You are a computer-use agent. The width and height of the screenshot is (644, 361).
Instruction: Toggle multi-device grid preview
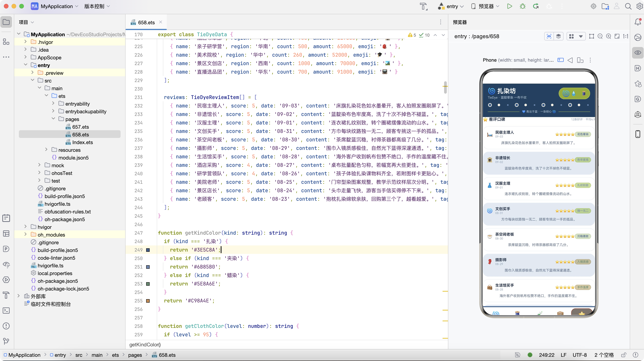tap(572, 36)
